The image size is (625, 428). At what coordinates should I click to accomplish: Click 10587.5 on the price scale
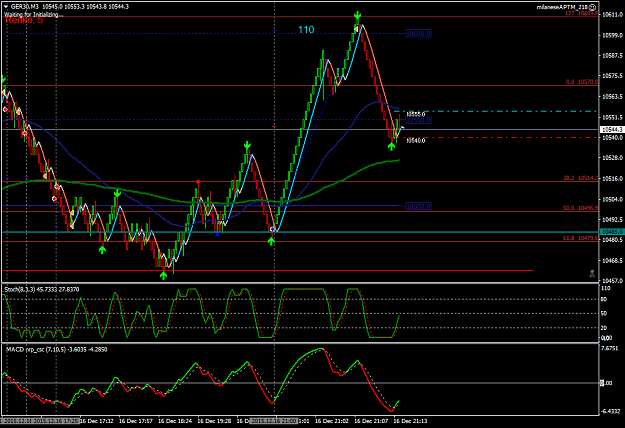612,56
